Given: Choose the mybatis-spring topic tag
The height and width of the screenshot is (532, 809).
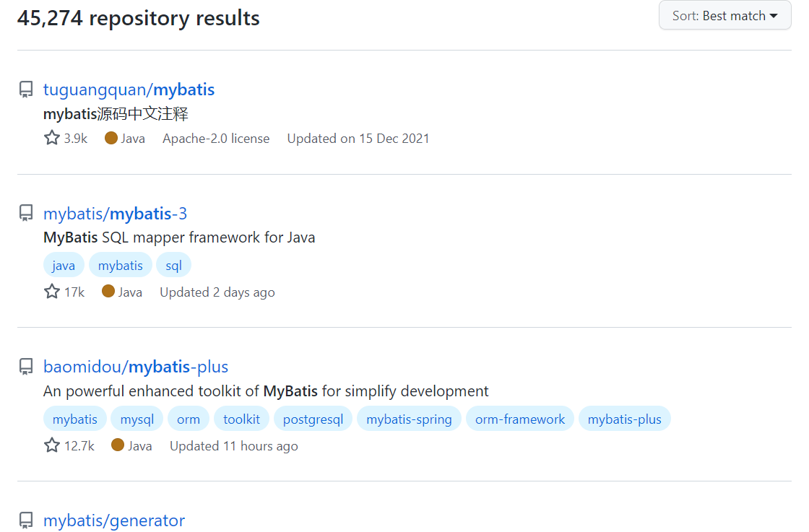Looking at the screenshot, I should [409, 419].
